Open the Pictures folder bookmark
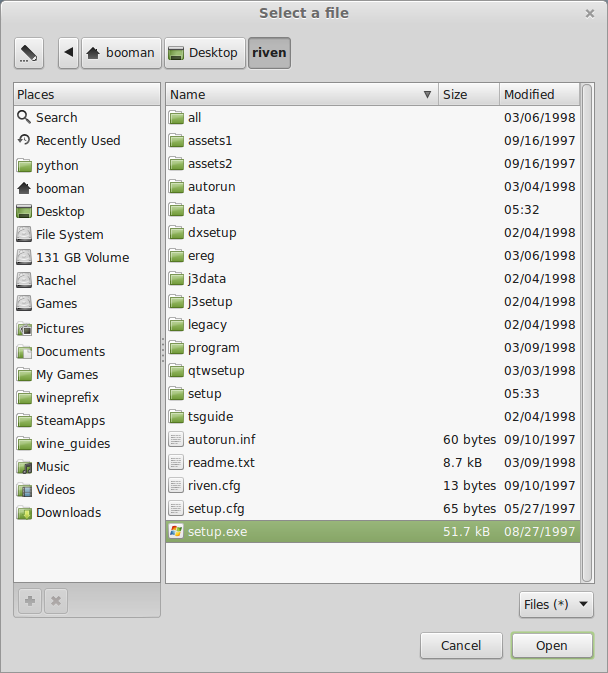Screen dimensions: 608x673 [x=87, y=328]
